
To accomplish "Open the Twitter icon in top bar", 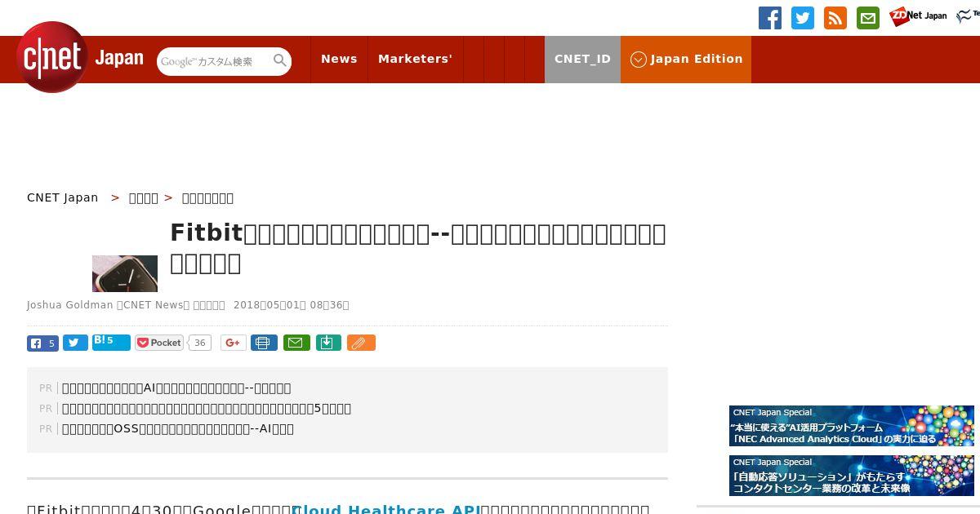I will tap(803, 18).
